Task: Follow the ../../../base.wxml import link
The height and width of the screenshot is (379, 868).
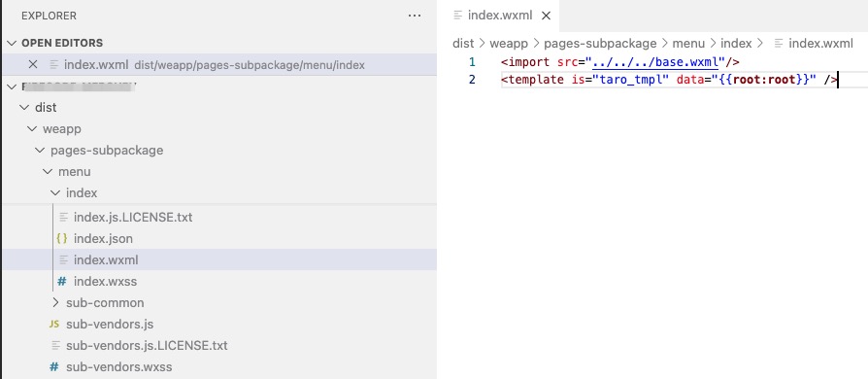Action: tap(655, 61)
